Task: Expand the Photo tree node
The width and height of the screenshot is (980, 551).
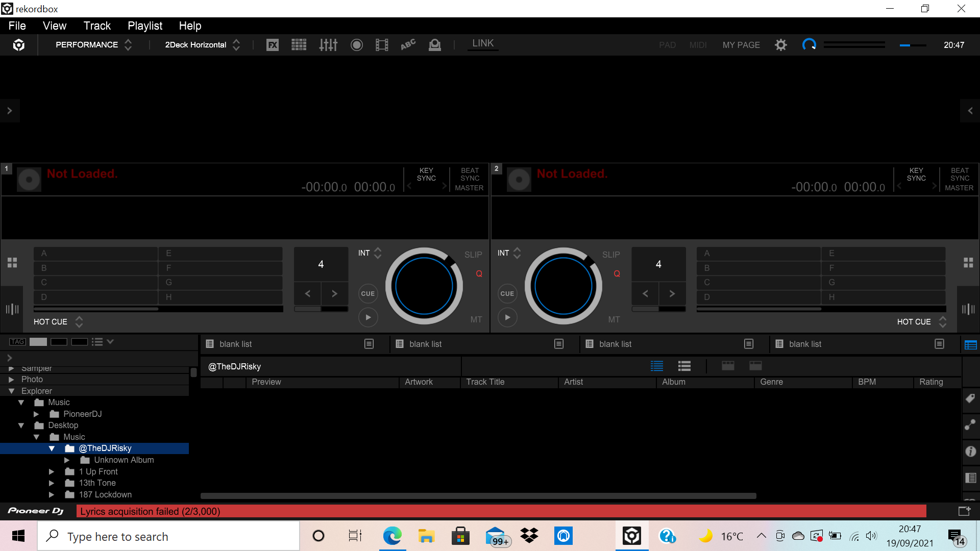Action: pyautogui.click(x=11, y=380)
